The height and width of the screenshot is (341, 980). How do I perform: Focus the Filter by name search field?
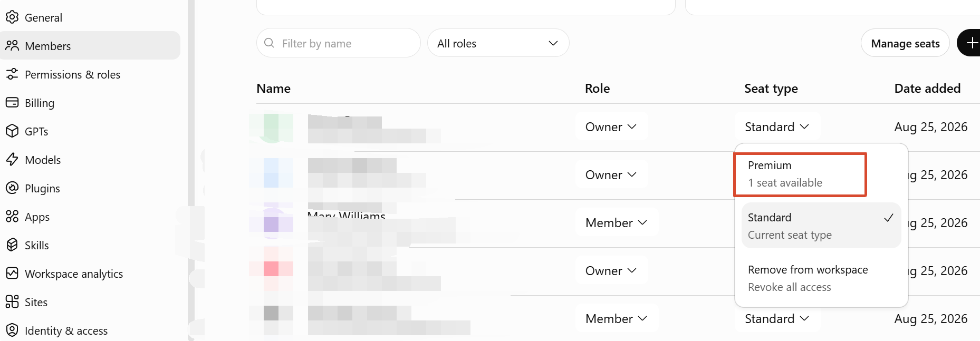click(x=339, y=43)
